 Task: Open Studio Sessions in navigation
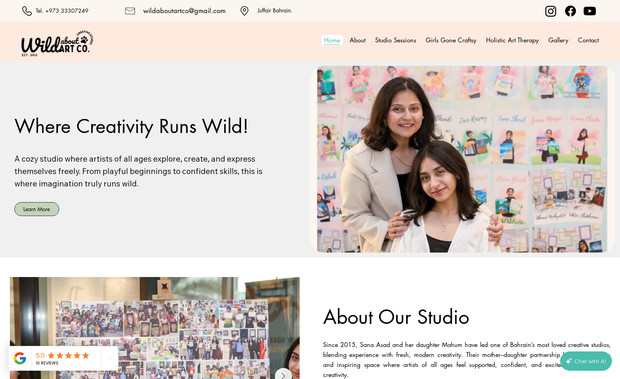tap(395, 40)
